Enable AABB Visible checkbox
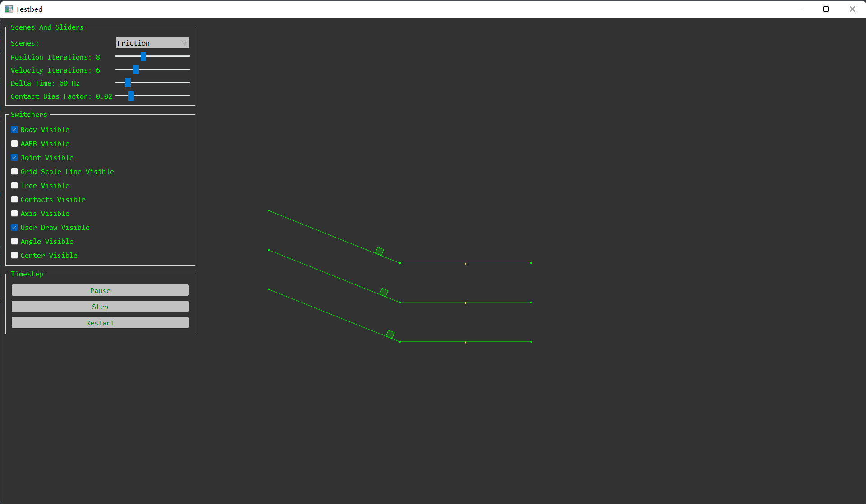Screen dimensions: 866x504 click(14, 143)
